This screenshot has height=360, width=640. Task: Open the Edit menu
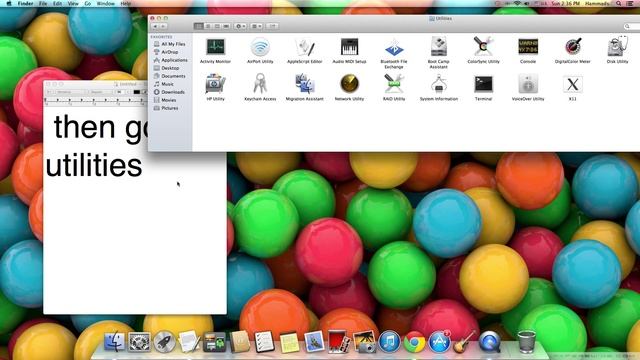point(58,3)
